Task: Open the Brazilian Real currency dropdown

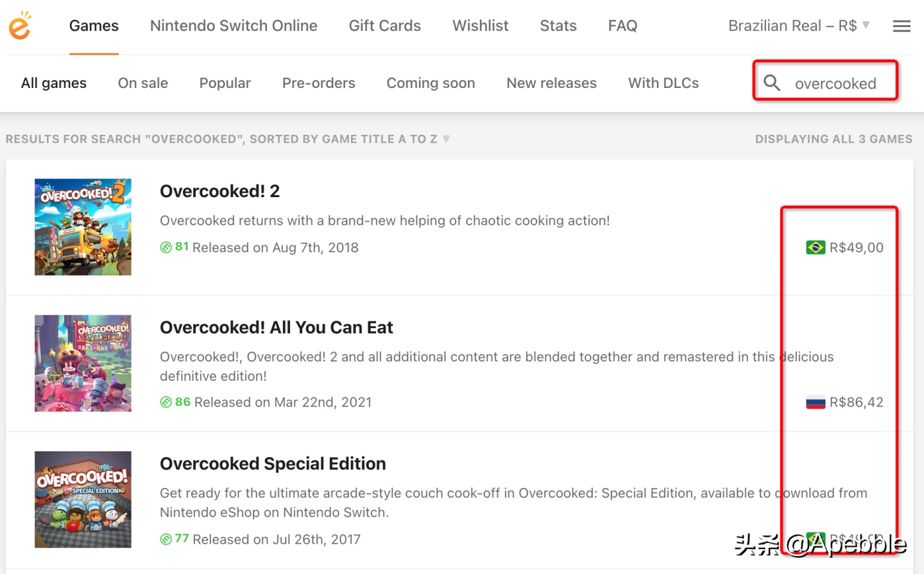Action: 799,26
